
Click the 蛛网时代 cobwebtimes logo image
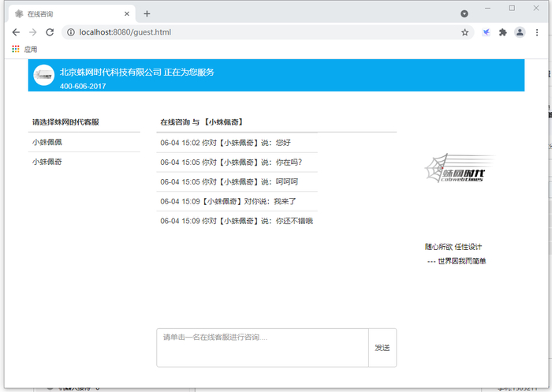point(460,168)
